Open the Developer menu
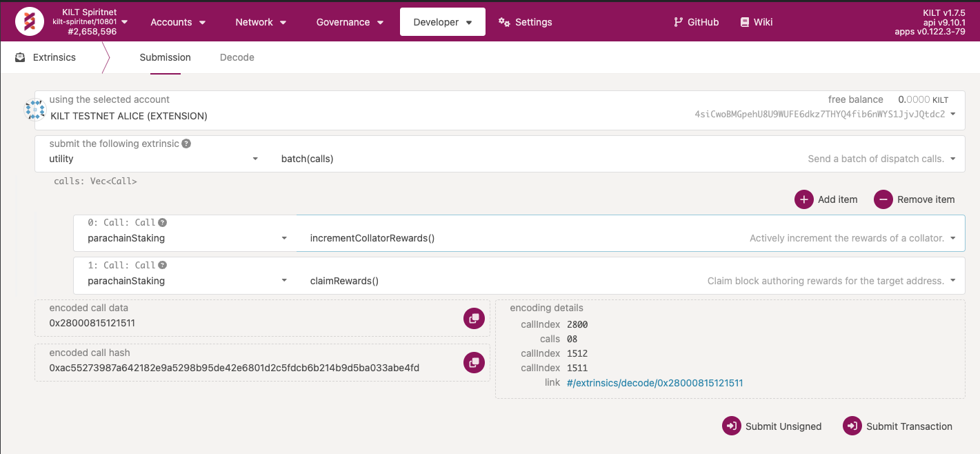Screen dimensions: 980x454 pyautogui.click(x=443, y=22)
